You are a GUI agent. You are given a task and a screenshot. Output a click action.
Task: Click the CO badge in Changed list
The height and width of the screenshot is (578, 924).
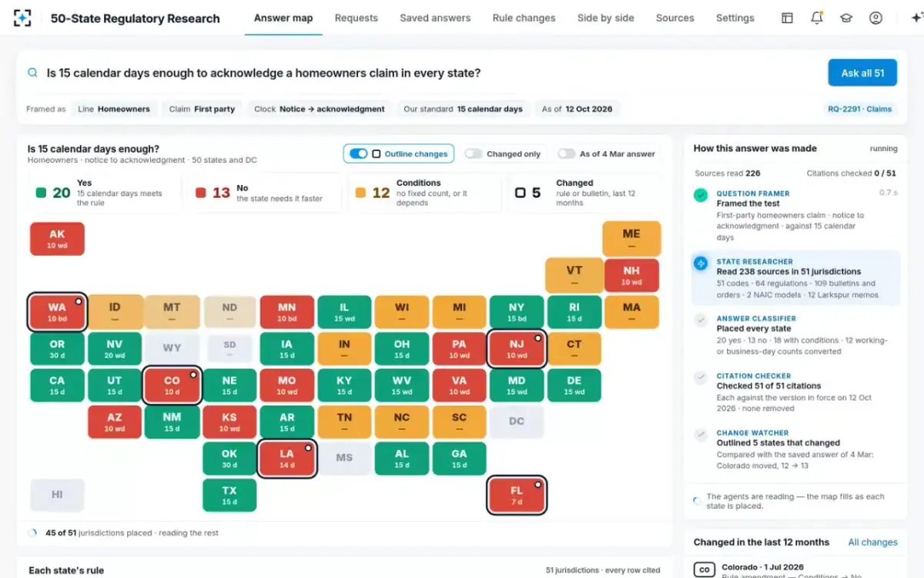[x=705, y=570]
